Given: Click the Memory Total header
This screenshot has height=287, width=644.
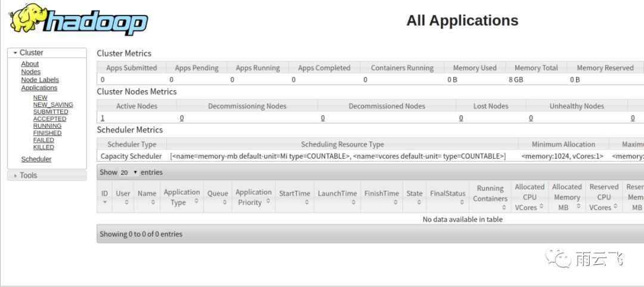Looking at the screenshot, I should (x=536, y=68).
